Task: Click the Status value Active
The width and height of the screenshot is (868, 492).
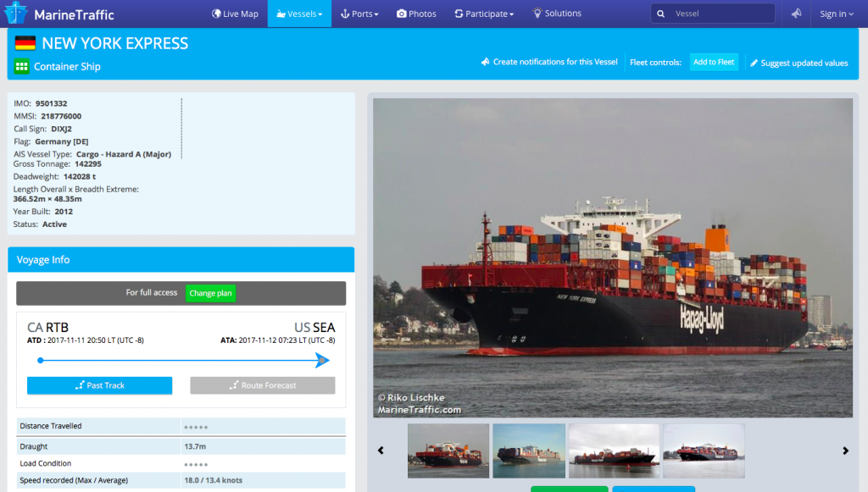Action: pos(54,224)
